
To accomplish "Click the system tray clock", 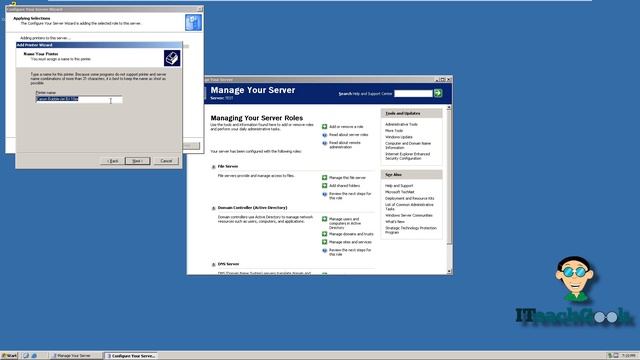I will click(629, 356).
